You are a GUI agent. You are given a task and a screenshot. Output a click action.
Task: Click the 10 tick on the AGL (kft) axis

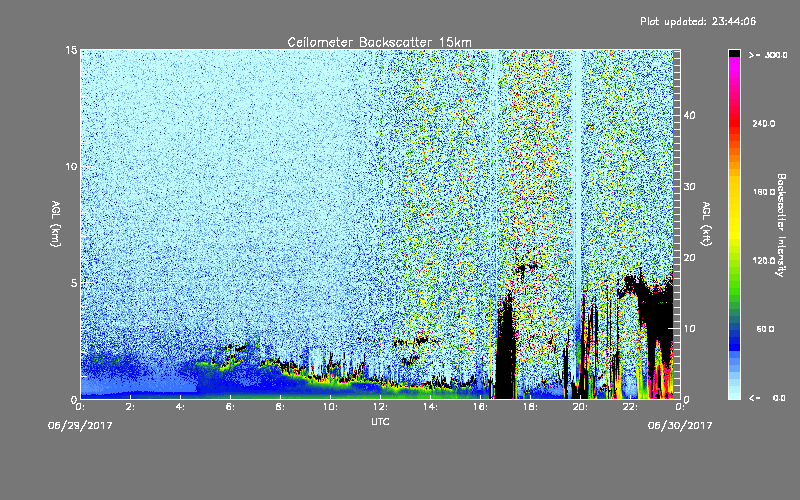tap(689, 329)
